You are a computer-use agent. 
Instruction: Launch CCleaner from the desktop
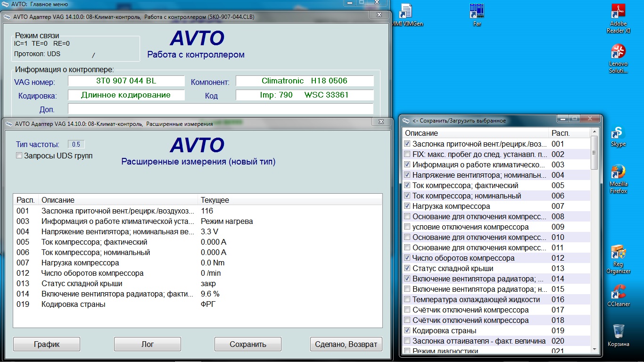click(x=618, y=292)
